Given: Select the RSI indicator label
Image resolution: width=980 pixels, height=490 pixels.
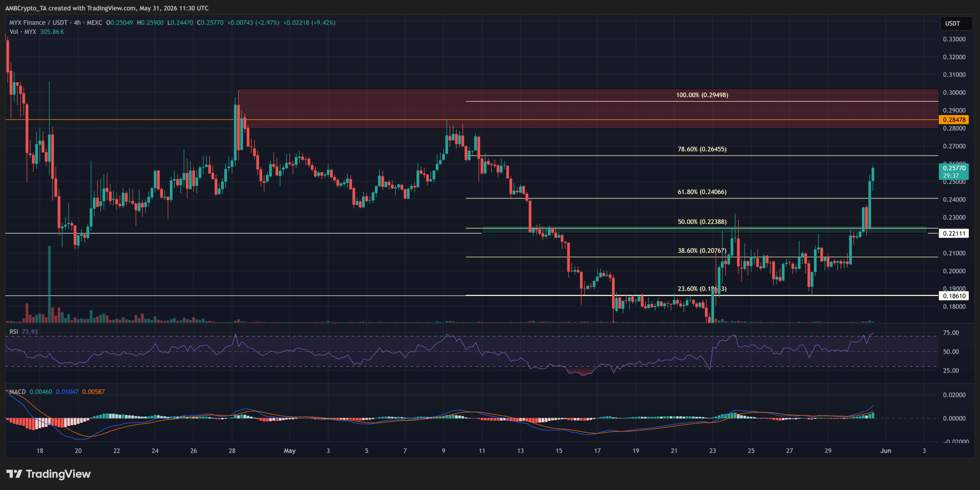Looking at the screenshot, I should click(x=14, y=332).
